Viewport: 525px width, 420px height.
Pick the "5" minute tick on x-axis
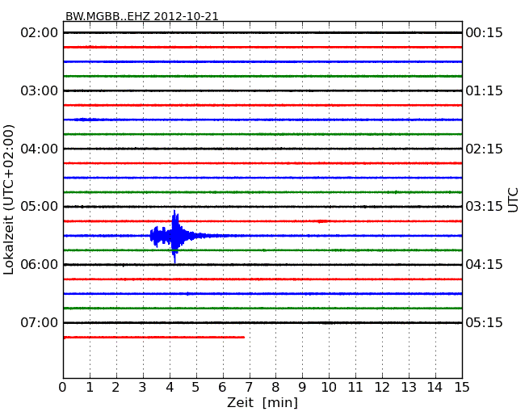click(x=195, y=387)
